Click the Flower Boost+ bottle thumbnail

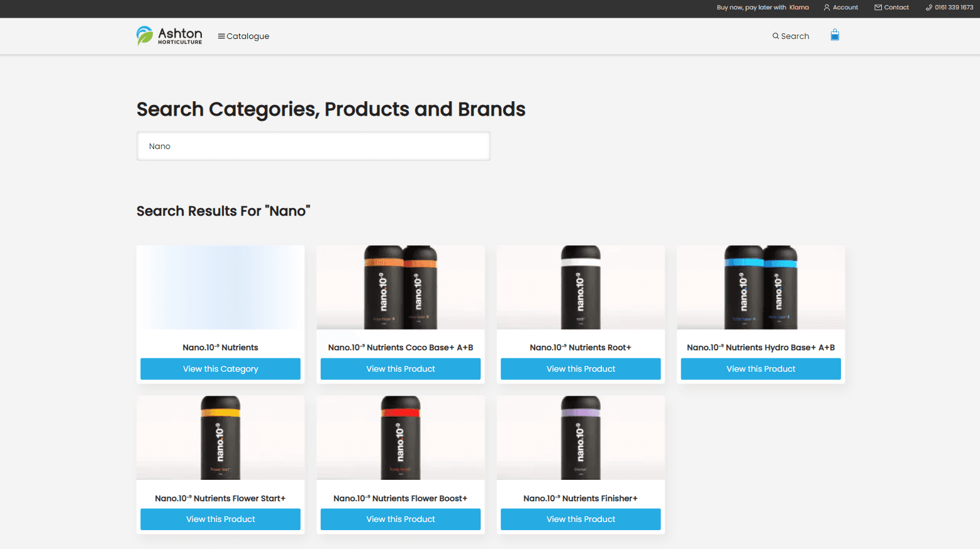tap(400, 438)
